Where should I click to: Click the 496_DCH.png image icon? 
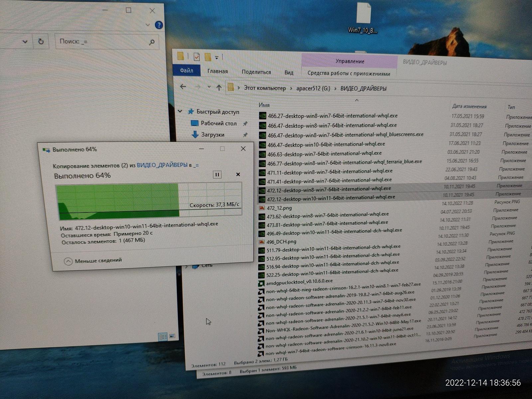pyautogui.click(x=261, y=242)
